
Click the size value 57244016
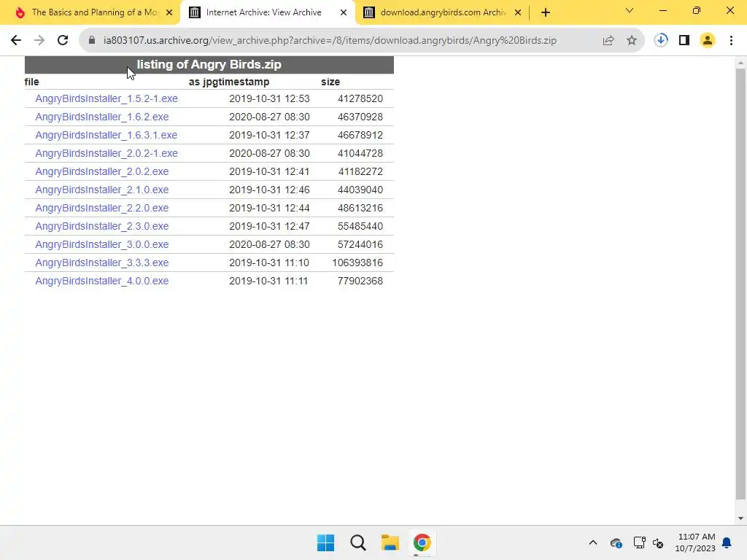pyautogui.click(x=360, y=244)
